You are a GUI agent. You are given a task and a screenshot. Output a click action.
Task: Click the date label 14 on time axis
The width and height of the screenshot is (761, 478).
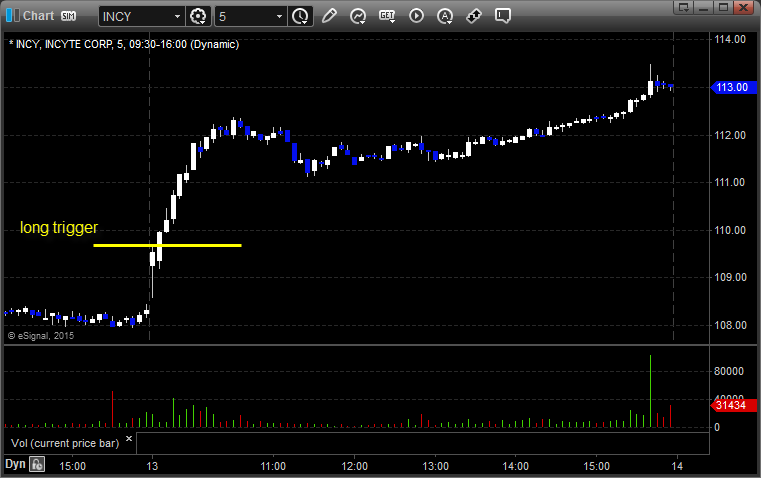pyautogui.click(x=677, y=466)
